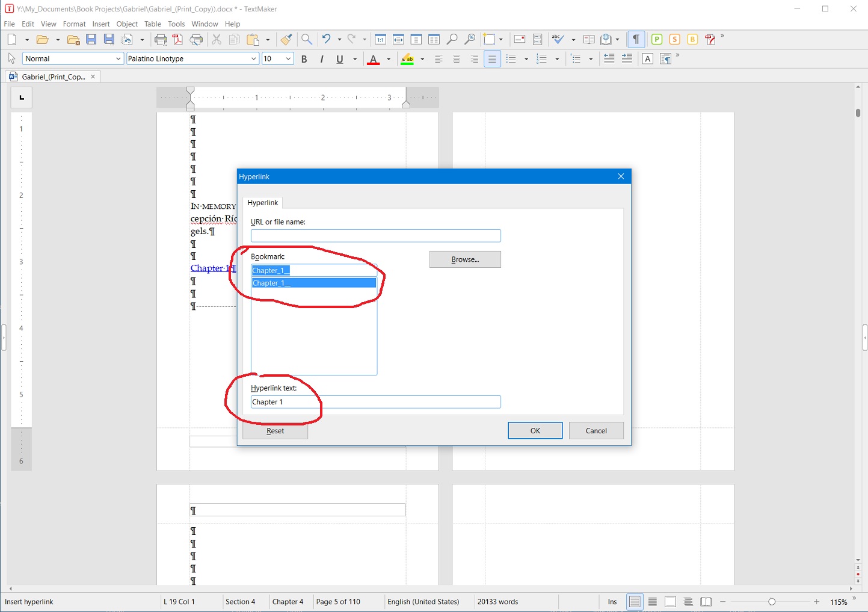
Task: Open the font size 10 dropdown
Action: 288,59
